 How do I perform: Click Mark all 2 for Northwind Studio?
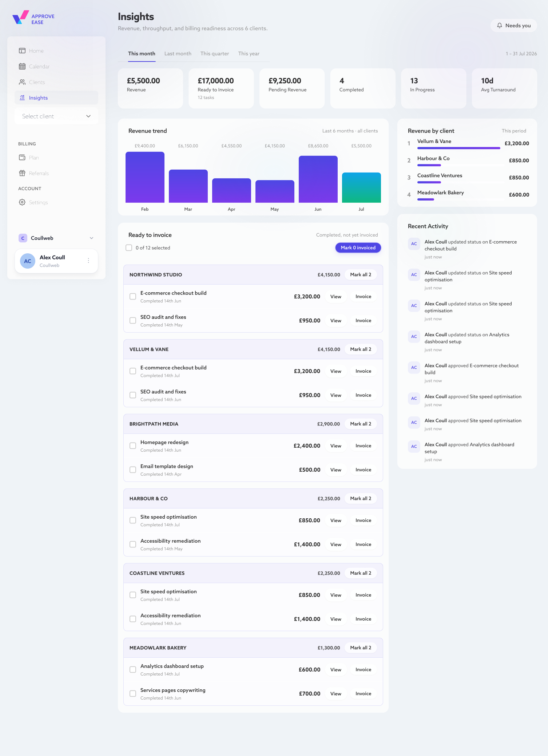point(361,274)
